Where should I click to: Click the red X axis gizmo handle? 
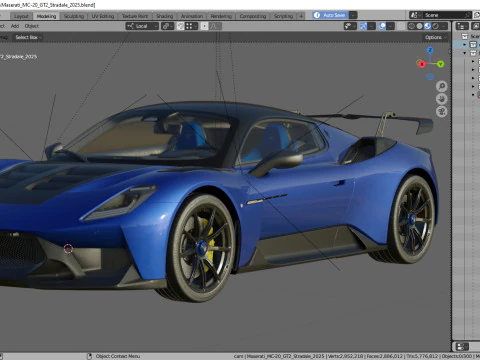421,64
